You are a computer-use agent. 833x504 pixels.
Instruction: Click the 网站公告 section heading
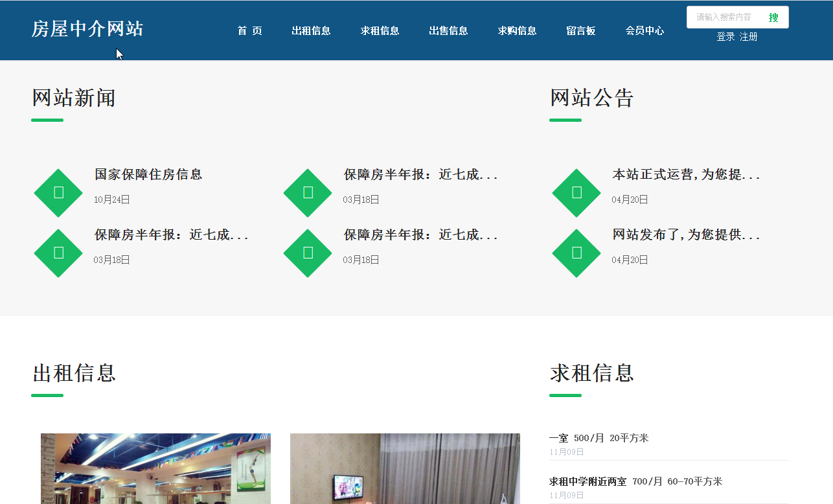[591, 98]
